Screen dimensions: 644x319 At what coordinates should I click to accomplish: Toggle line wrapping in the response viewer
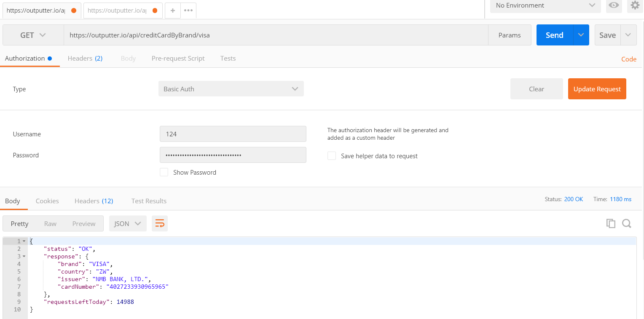coord(160,223)
